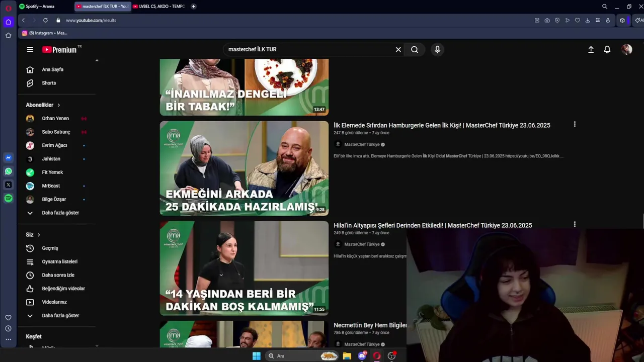The height and width of the screenshot is (362, 644).
Task: Open the account avatar menu
Action: point(626,49)
